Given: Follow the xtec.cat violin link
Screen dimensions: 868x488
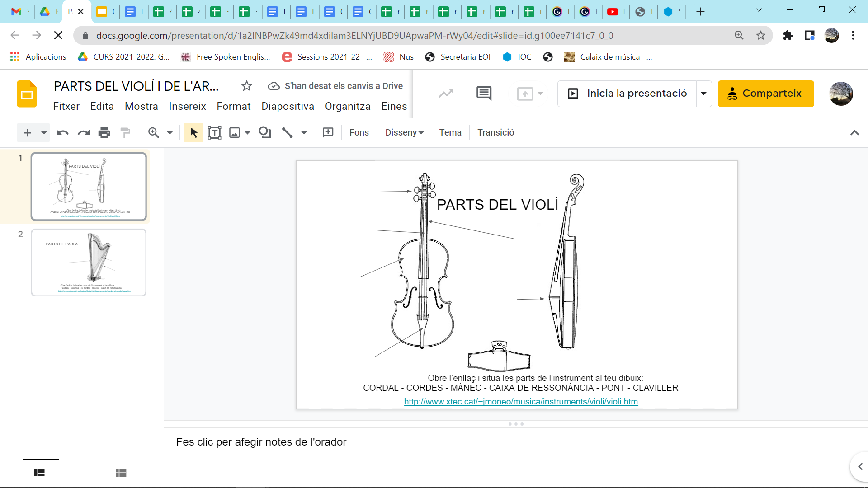Looking at the screenshot, I should [520, 402].
